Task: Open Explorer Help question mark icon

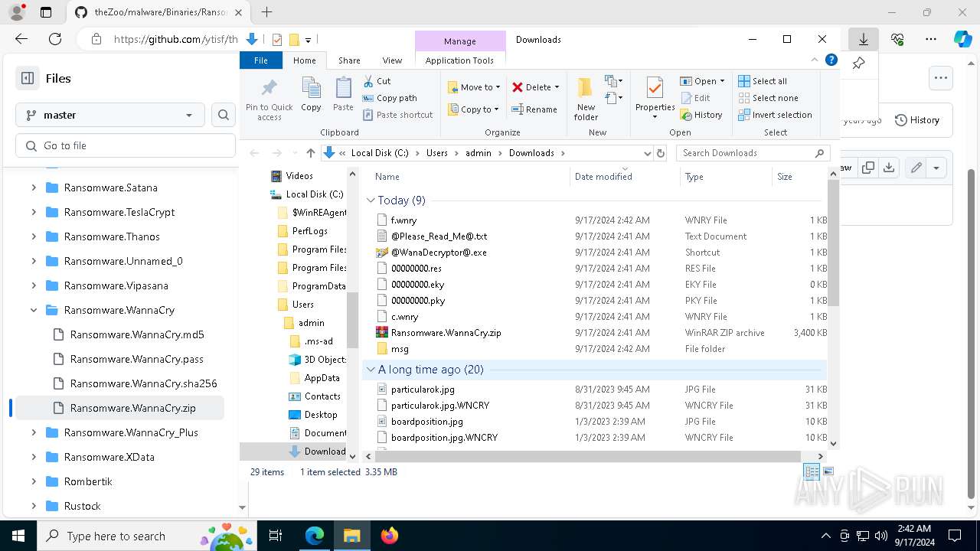Action: [x=831, y=60]
